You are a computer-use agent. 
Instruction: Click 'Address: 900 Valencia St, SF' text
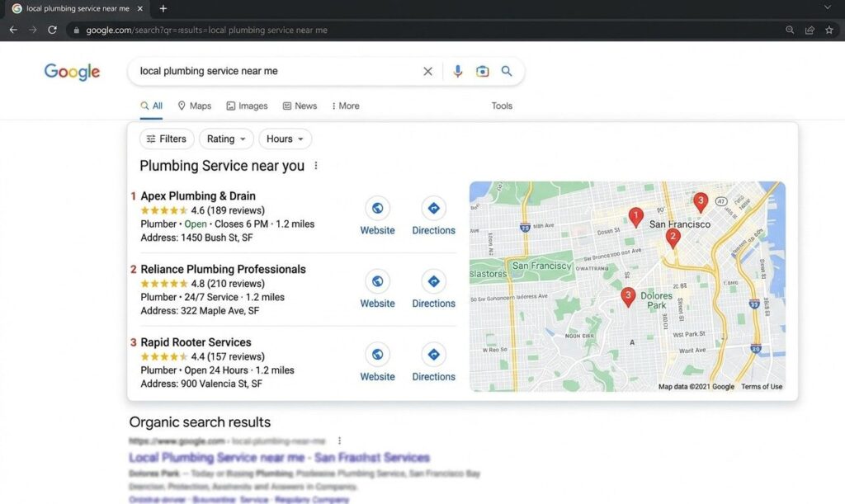tap(201, 384)
